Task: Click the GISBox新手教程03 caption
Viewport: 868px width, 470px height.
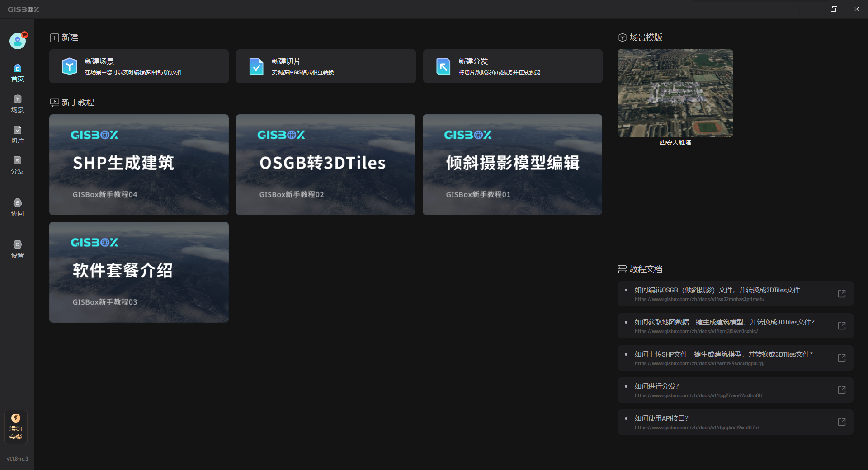Action: tap(105, 302)
